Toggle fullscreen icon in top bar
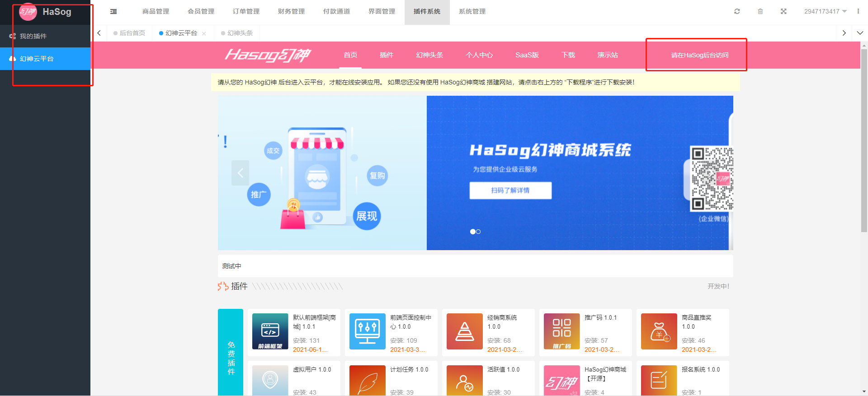 (783, 11)
